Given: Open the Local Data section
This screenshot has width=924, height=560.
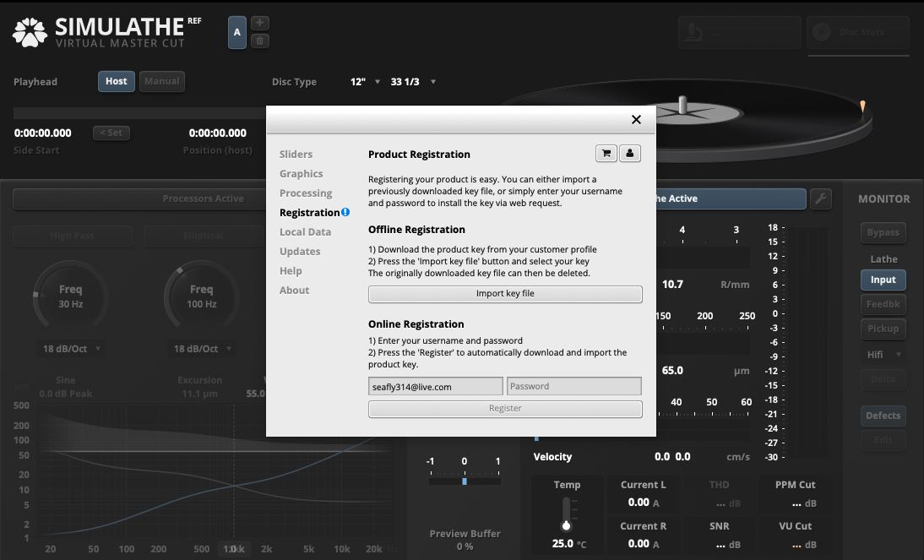Looking at the screenshot, I should pyautogui.click(x=305, y=232).
